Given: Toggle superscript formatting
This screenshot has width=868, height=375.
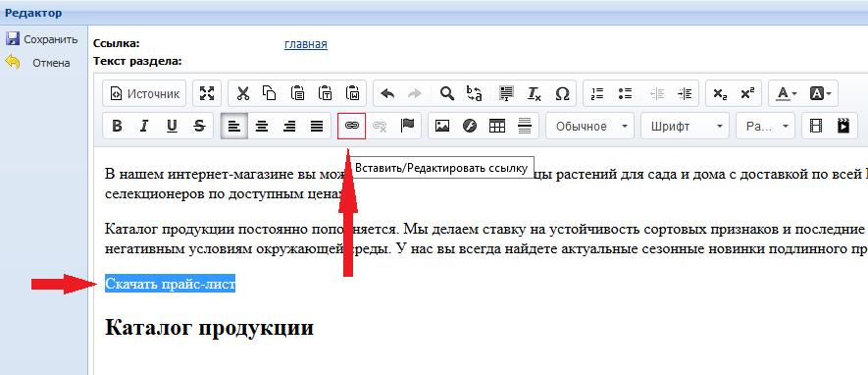Looking at the screenshot, I should coord(747,93).
